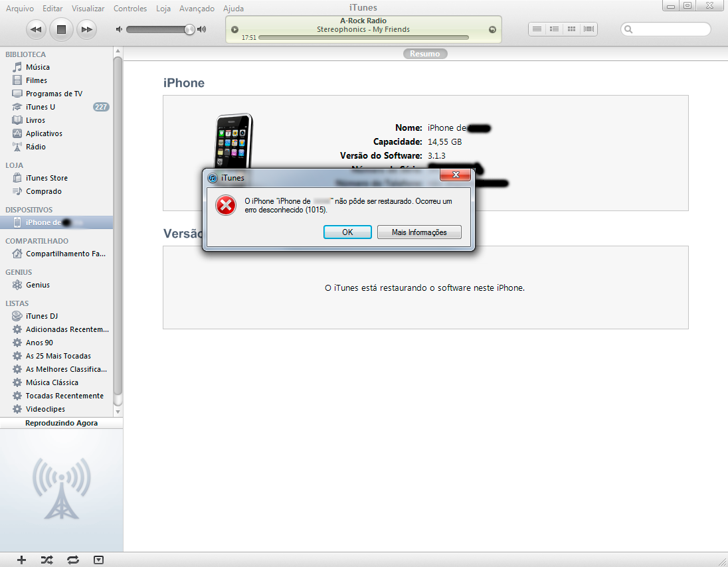Open the Controles menu
Image resolution: width=728 pixels, height=567 pixels.
[130, 9]
